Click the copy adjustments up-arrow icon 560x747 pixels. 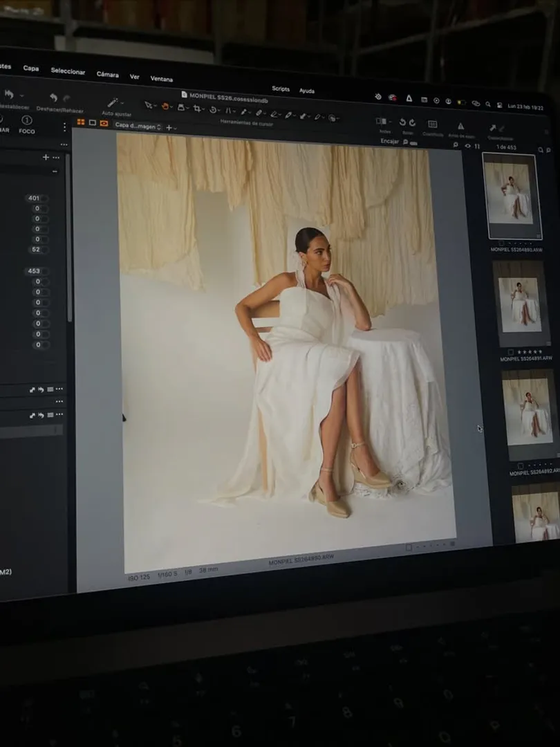[x=492, y=128]
